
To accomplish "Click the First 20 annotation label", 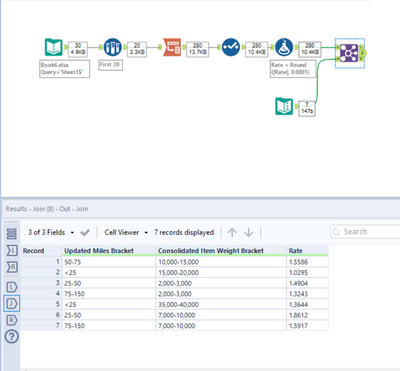I will 111,65.
